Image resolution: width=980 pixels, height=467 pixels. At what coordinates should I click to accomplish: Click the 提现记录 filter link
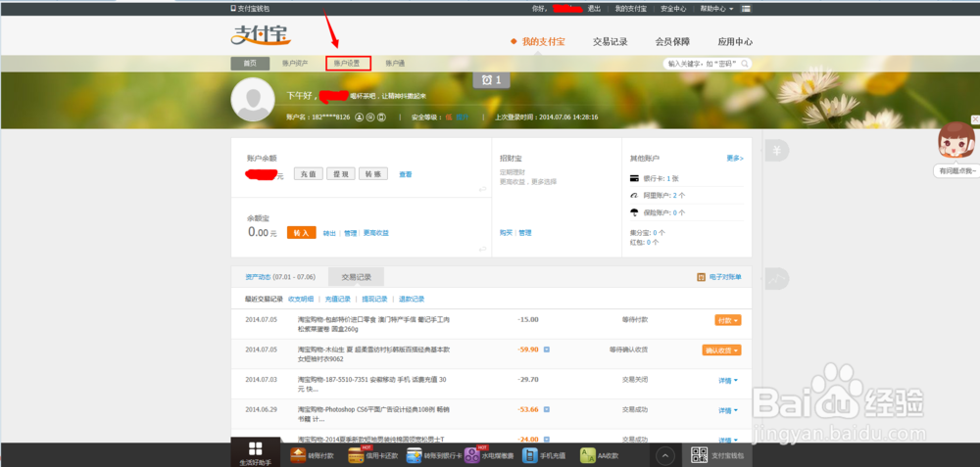pos(374,299)
